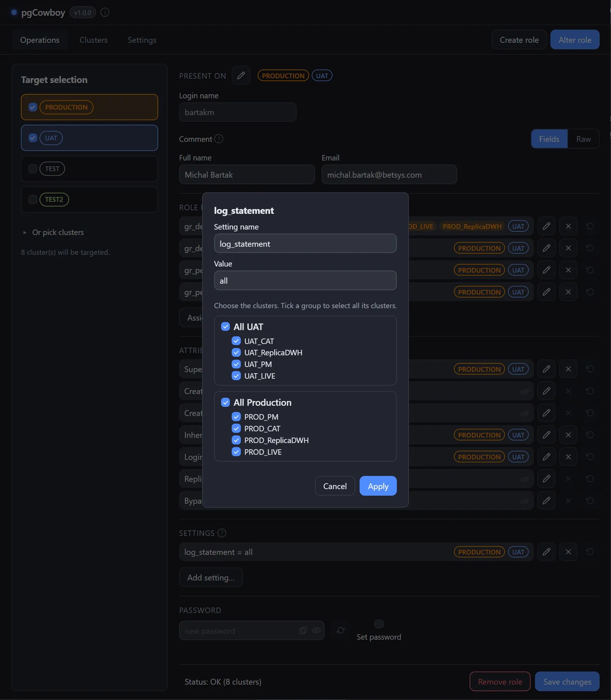The width and height of the screenshot is (611, 700).
Task: Go to the Settings tab
Action: point(142,40)
